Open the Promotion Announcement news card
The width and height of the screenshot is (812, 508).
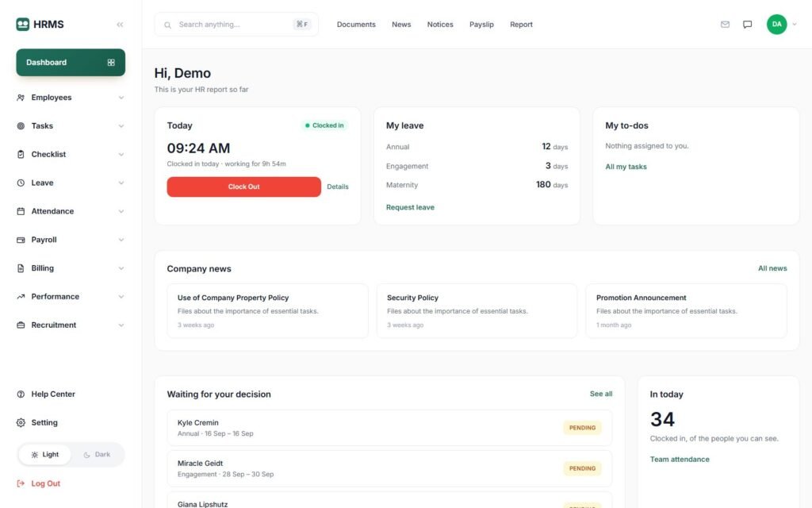pos(686,311)
